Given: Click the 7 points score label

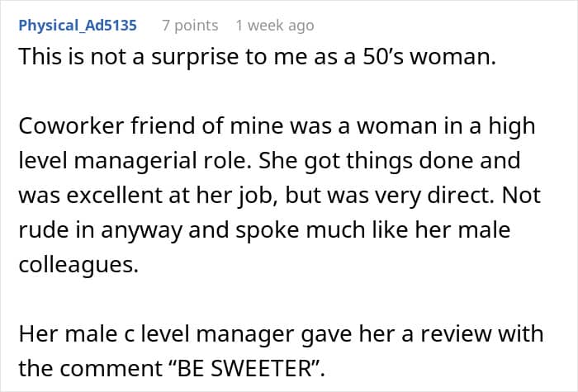Looking at the screenshot, I should click(x=190, y=26).
